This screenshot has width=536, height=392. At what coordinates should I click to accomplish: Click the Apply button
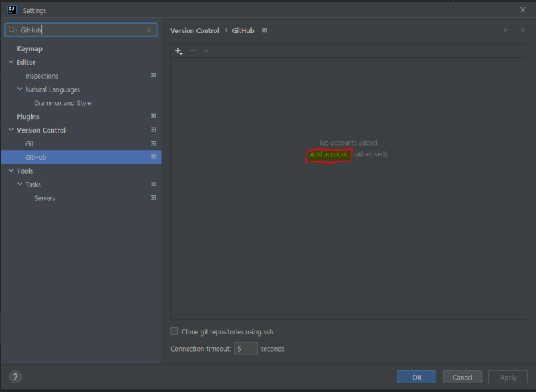[x=508, y=377]
